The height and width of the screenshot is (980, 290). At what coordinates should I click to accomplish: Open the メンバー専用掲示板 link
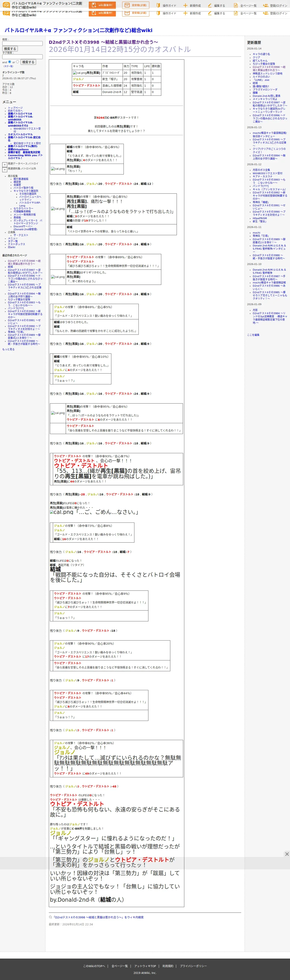[25, 215]
